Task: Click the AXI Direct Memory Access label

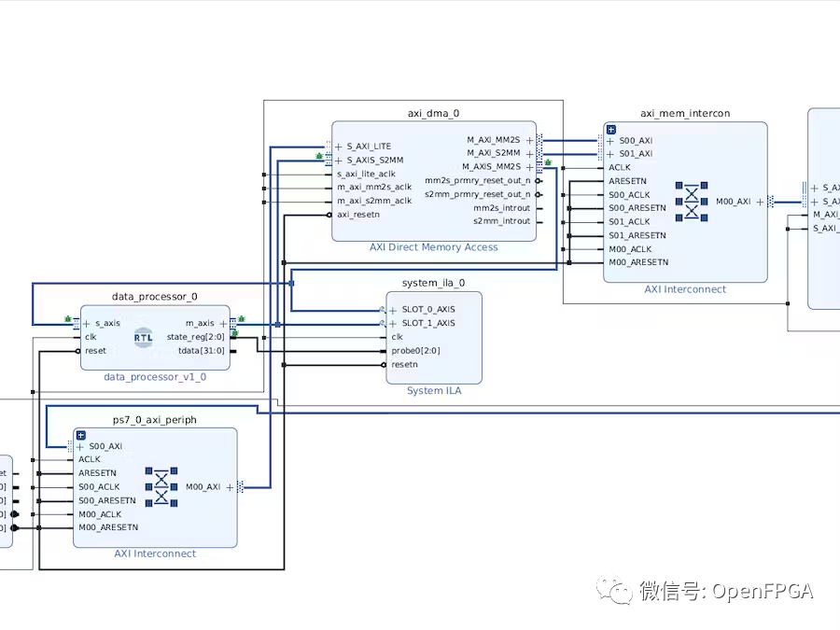Action: tap(433, 246)
